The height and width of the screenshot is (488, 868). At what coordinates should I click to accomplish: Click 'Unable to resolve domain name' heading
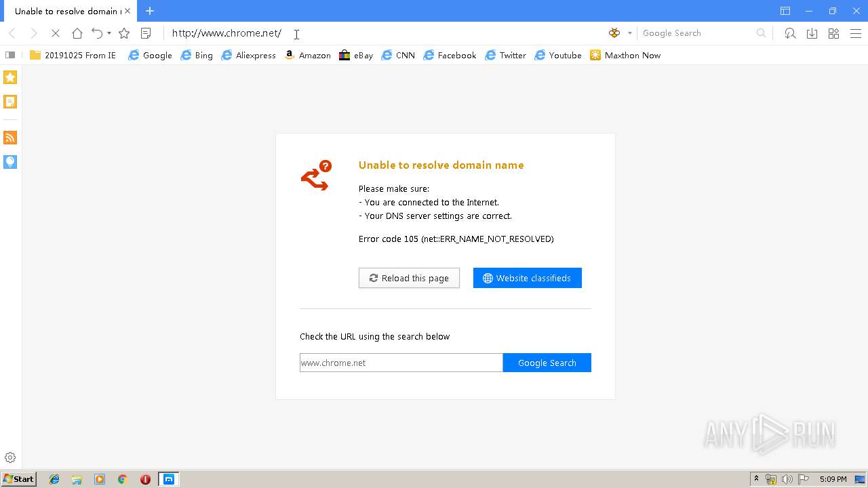pyautogui.click(x=441, y=165)
